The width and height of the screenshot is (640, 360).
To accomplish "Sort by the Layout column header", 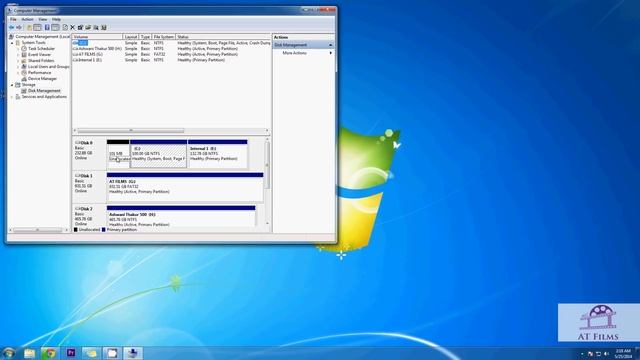I will tap(131, 37).
